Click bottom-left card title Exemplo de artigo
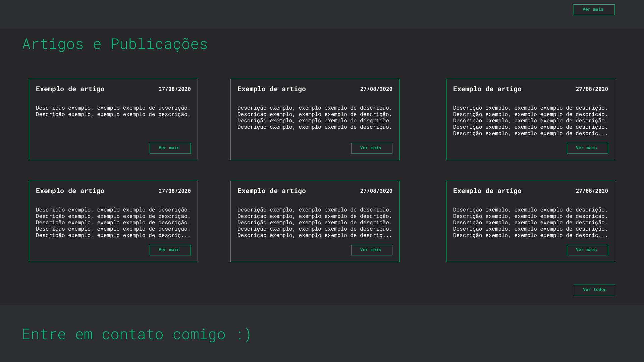This screenshot has height=362, width=644. pyautogui.click(x=70, y=191)
